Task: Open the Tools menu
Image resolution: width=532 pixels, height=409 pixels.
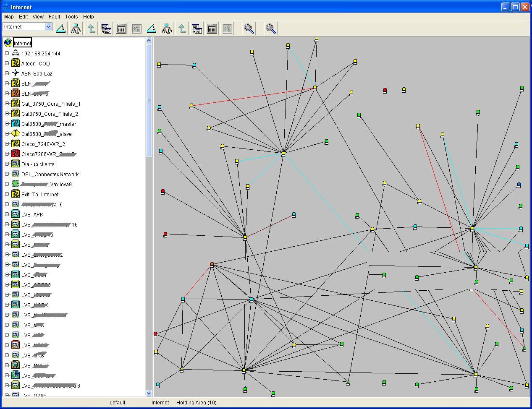Action: click(71, 17)
